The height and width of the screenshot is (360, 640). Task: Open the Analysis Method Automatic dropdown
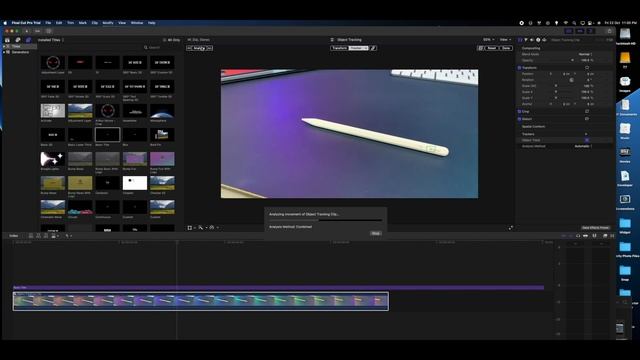tap(583, 146)
